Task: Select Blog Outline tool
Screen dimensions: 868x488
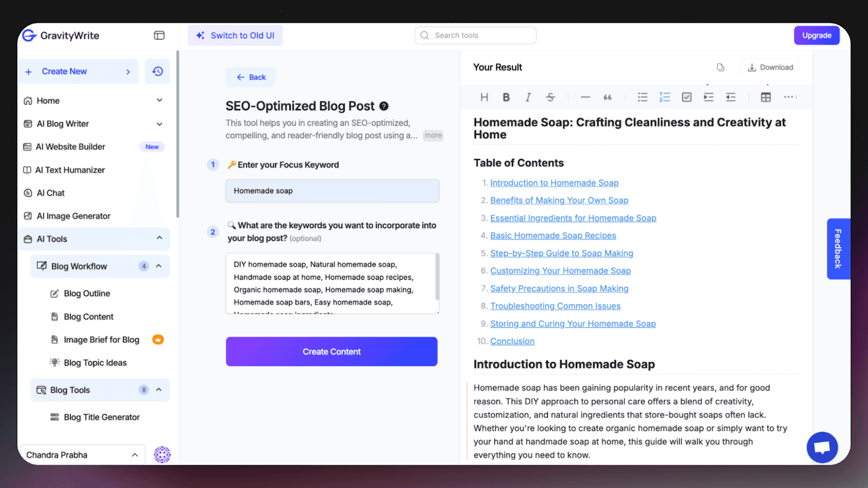Action: 87,293
